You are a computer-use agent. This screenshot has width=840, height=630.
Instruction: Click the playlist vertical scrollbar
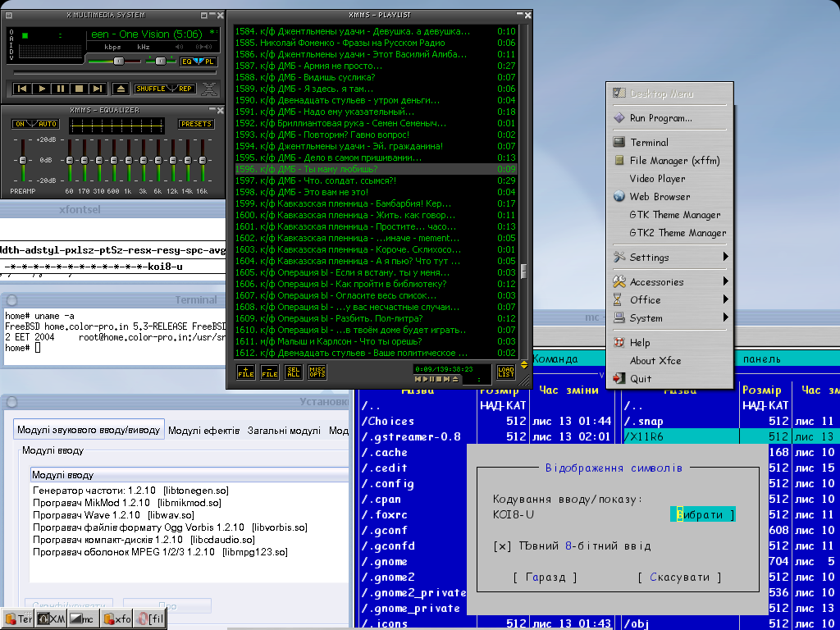523,190
